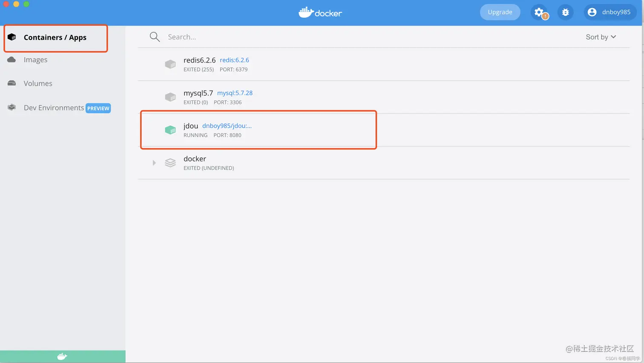644x363 pixels.
Task: Click the PORT: 3306 text
Action: [x=227, y=102]
